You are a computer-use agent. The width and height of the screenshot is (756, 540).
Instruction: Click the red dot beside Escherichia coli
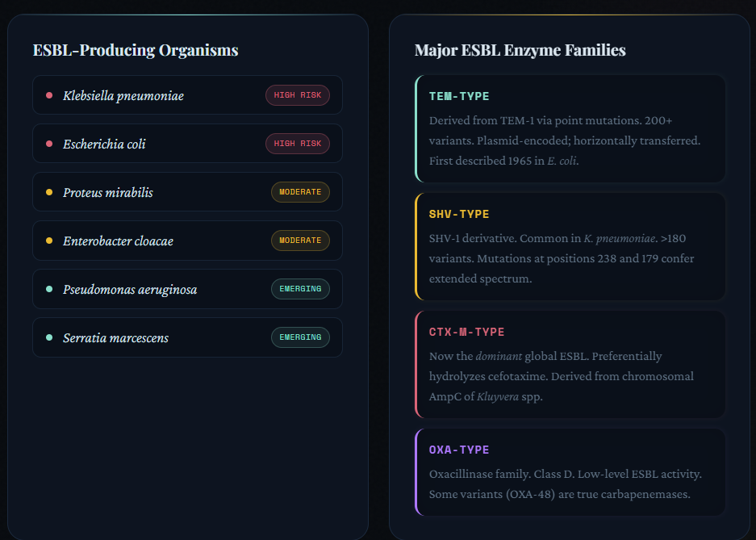(49, 144)
